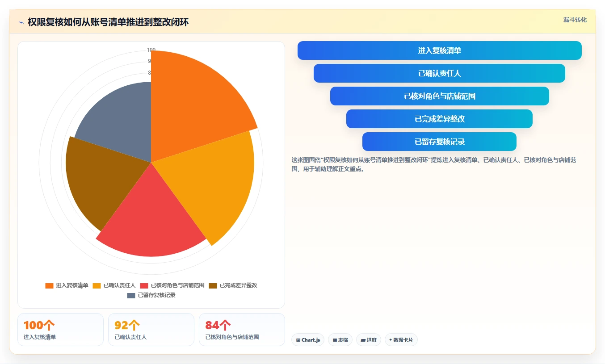
Task: Select the 已核对角色与店铺范围 funnel bar
Action: click(440, 96)
